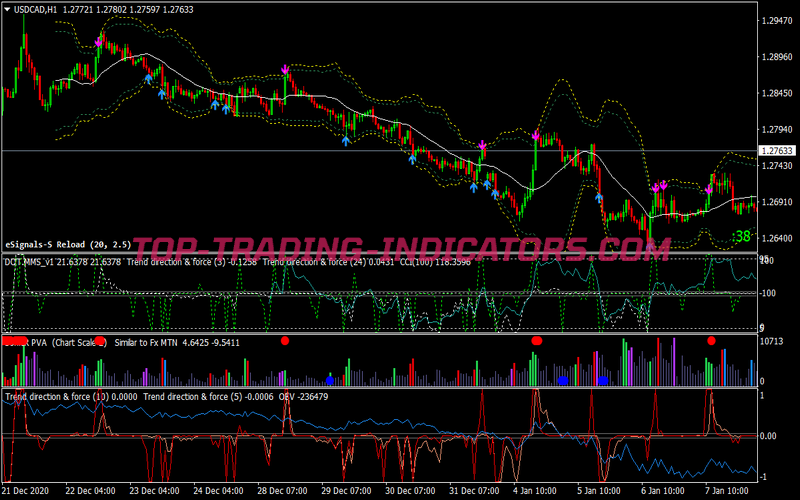The image size is (800, 500).
Task: Click the red dot above the 28 Dec volume bars
Action: pos(285,341)
